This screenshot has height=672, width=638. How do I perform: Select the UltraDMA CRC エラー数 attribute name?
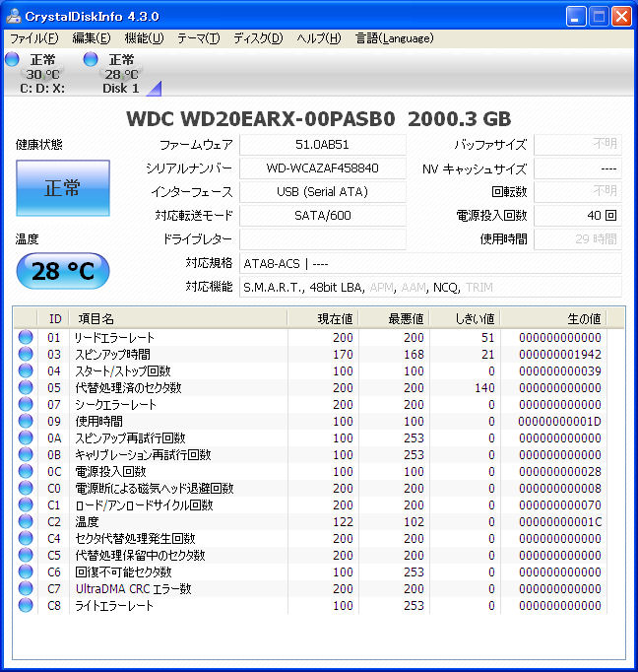click(133, 589)
